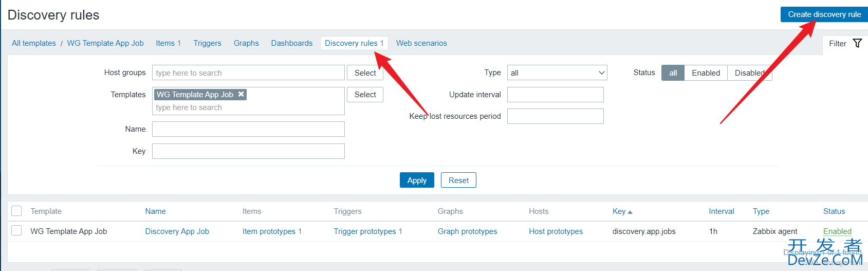Viewport: 868px width, 271px height.
Task: Set the Status filter to Disabled
Action: click(x=749, y=73)
